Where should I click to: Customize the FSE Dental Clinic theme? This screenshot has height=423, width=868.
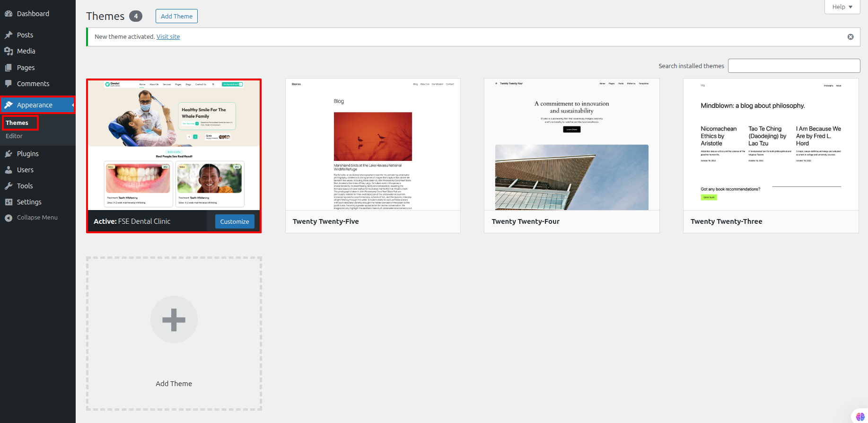coord(234,221)
